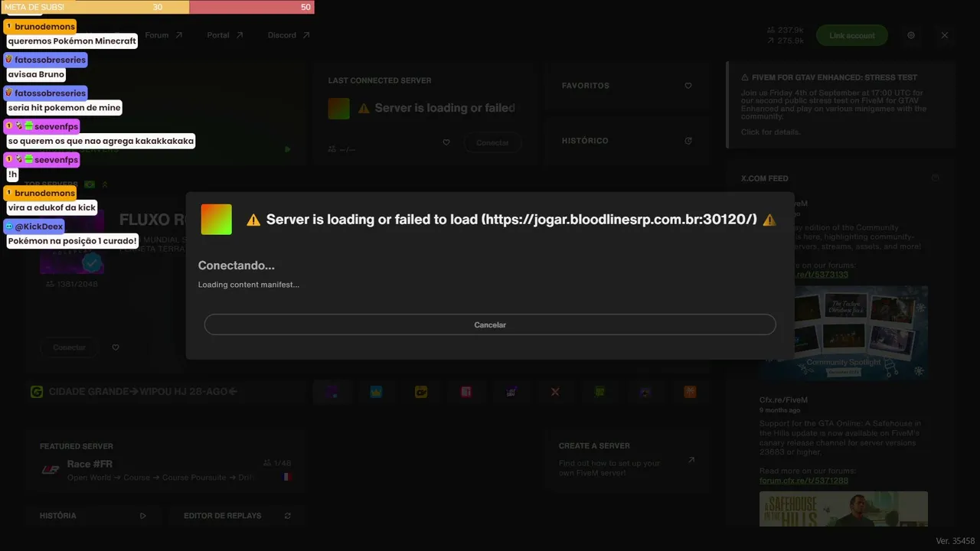The width and height of the screenshot is (980, 551).
Task: Click the heart icon beside FAVORITOS
Action: pos(688,86)
